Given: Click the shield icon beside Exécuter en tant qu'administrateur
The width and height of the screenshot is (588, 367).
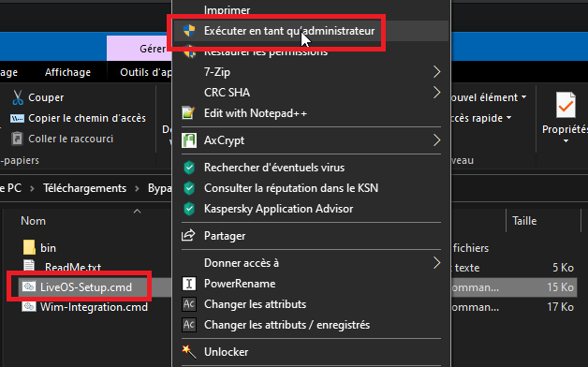Looking at the screenshot, I should (189, 31).
